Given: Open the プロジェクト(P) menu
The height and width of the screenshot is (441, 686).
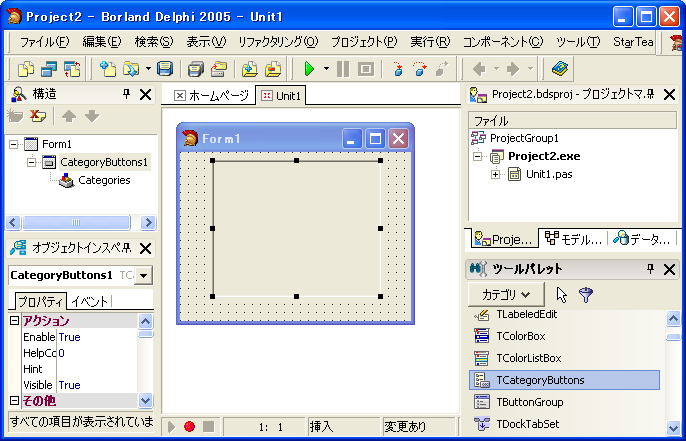Looking at the screenshot, I should [364, 42].
